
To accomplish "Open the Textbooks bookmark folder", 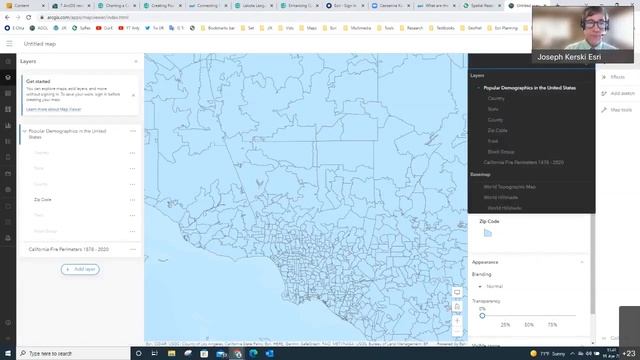I will click(x=442, y=28).
